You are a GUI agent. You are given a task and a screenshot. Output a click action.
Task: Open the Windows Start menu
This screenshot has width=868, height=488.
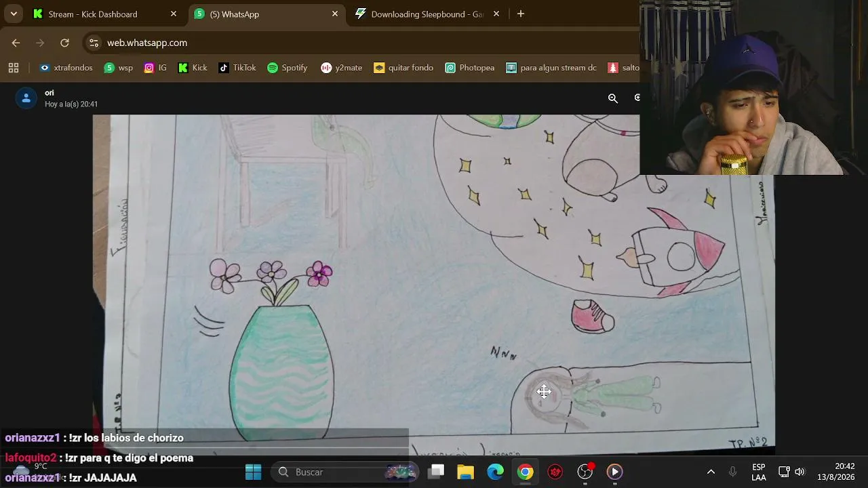point(253,472)
